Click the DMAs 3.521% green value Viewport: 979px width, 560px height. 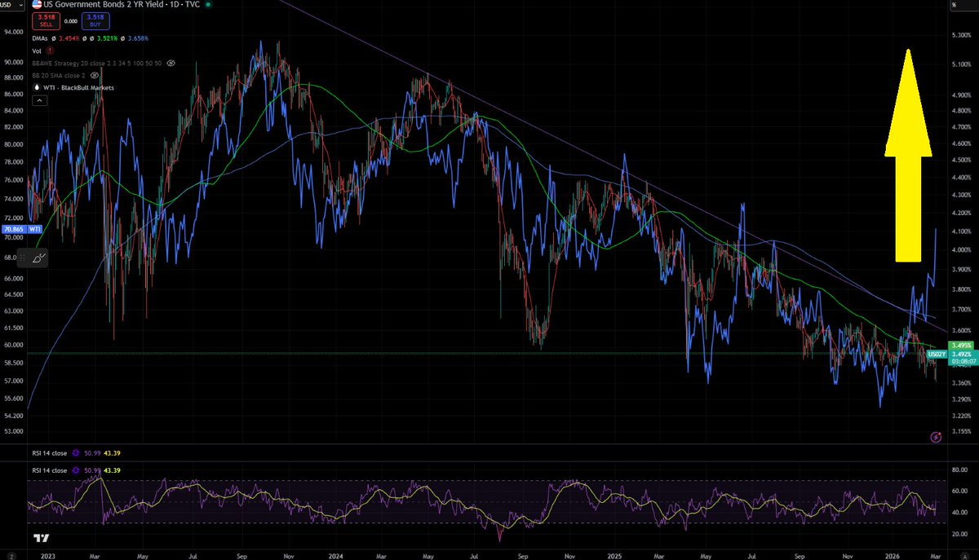click(107, 38)
